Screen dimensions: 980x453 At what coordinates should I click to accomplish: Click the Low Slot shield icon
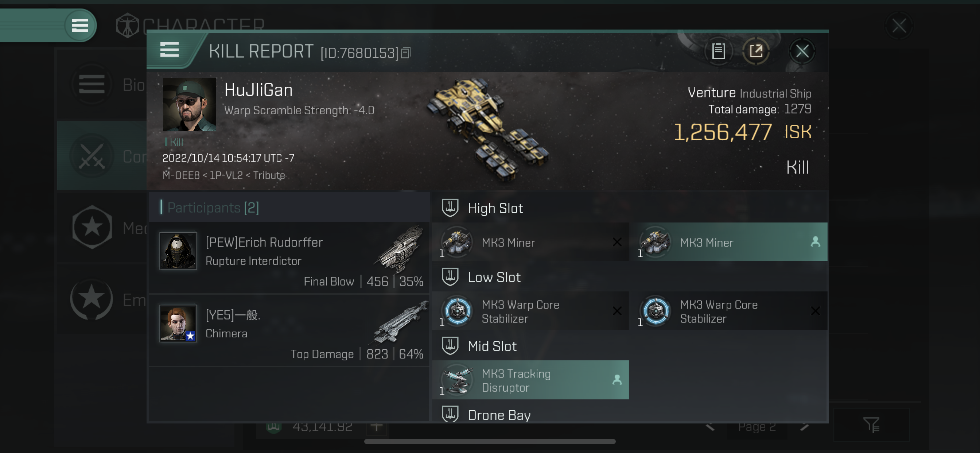[450, 277]
